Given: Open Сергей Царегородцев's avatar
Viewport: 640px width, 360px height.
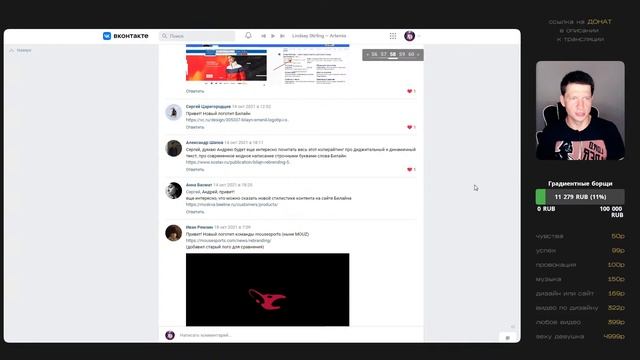Looking at the screenshot, I should (x=173, y=112).
